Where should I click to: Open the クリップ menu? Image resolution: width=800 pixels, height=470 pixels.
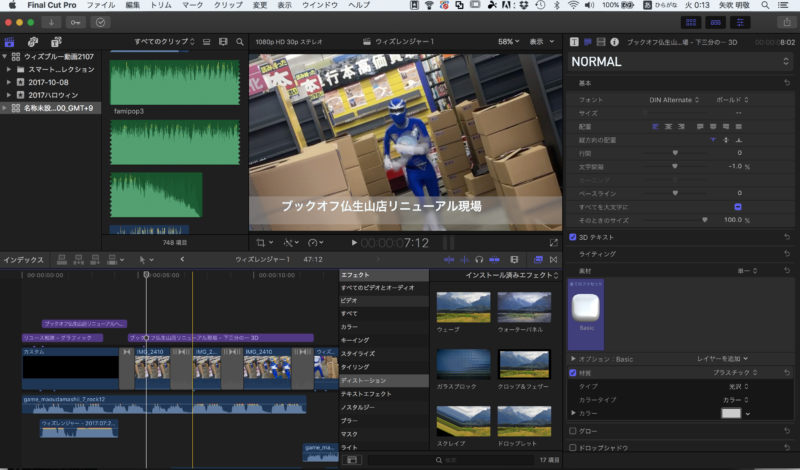point(228,5)
